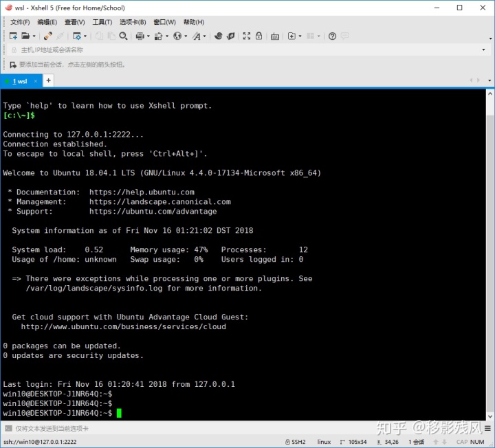Expand the tab list dropdown arrow

(489, 80)
